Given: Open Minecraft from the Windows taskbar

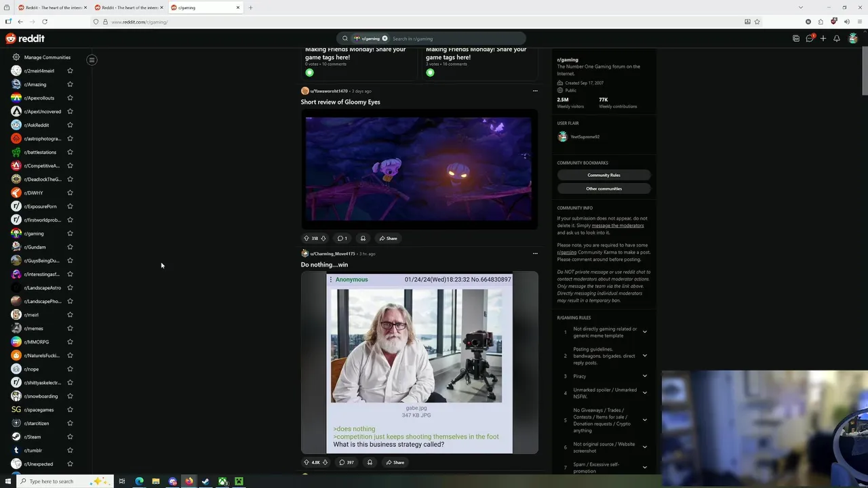Looking at the screenshot, I should point(239,481).
